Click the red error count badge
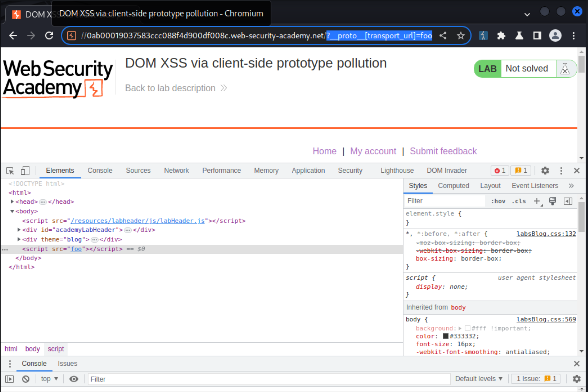Viewport: 588px width, 392px height. [x=500, y=171]
